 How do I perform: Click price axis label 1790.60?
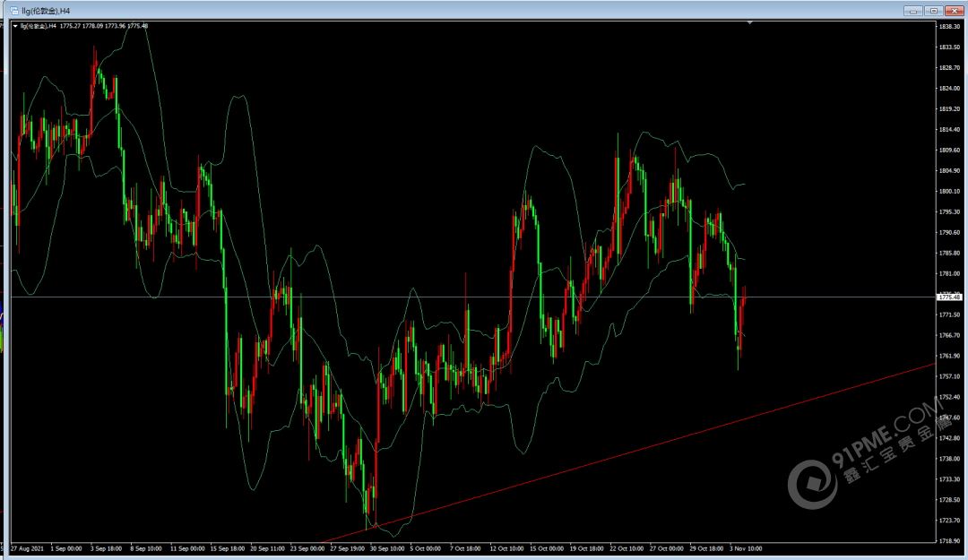[949, 232]
